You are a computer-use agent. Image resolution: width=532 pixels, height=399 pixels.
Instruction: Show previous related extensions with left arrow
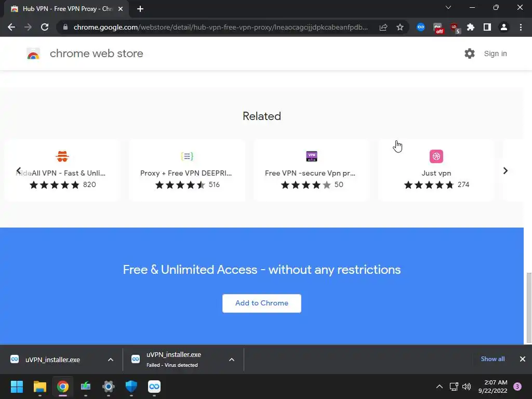pyautogui.click(x=19, y=170)
